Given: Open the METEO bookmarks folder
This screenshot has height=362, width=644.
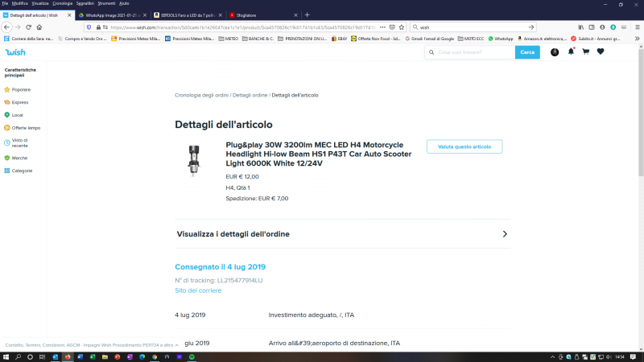Looking at the screenshot, I should point(229,39).
